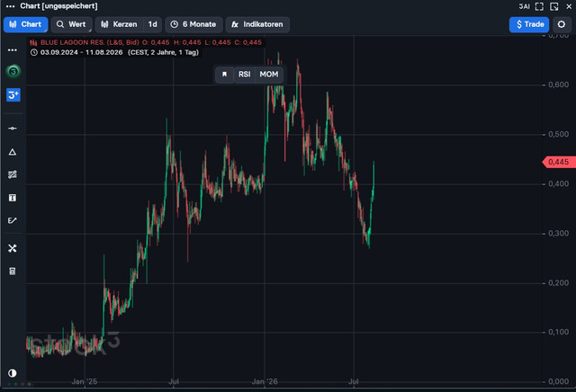
Task: Click the red 0,445 current price tag
Action: (x=559, y=162)
